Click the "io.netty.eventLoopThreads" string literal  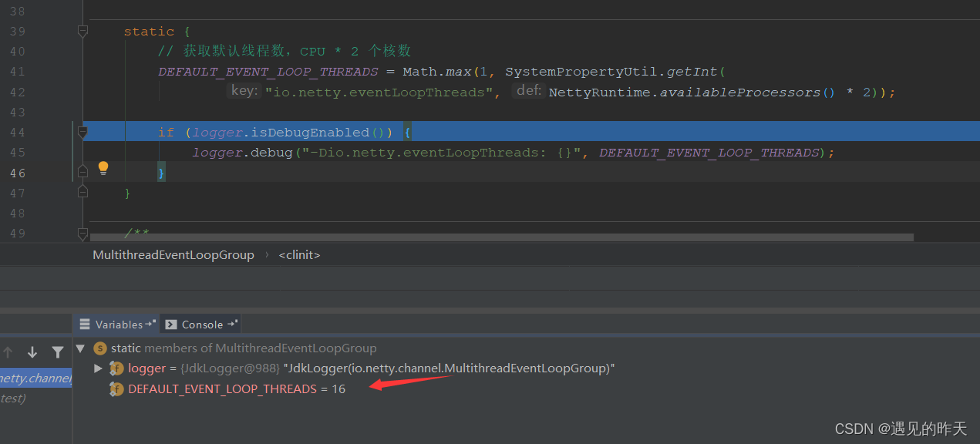(x=379, y=92)
